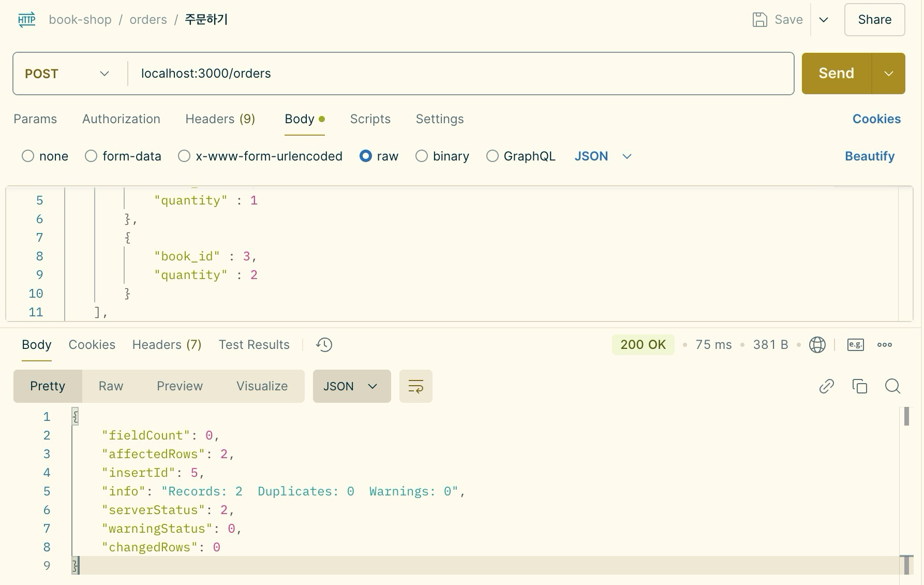Select the form-data body type
This screenshot has width=924, height=585.
click(91, 156)
